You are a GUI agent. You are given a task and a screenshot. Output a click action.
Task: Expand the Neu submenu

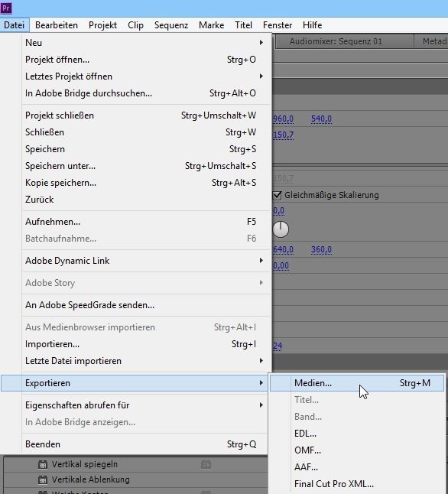(144, 43)
